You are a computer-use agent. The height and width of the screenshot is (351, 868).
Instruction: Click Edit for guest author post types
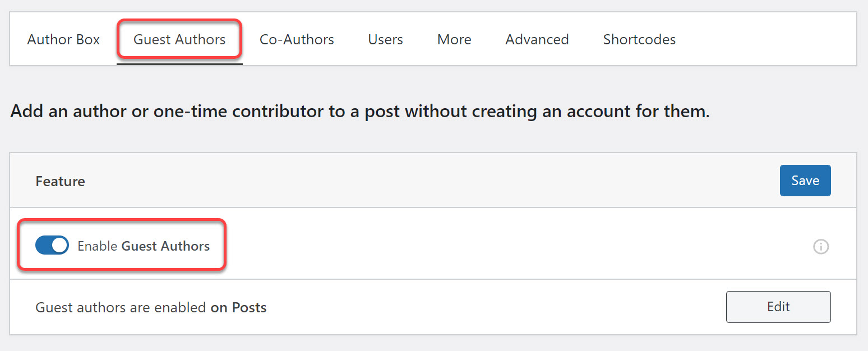click(778, 307)
